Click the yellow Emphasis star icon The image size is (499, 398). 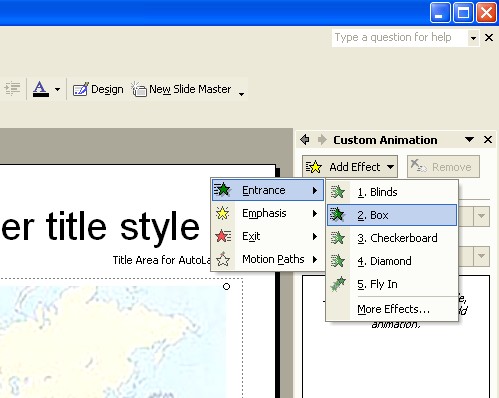[x=223, y=213]
